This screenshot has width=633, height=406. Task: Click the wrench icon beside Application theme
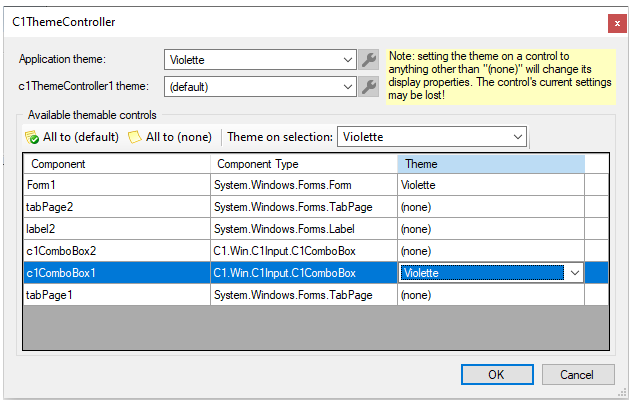point(369,60)
